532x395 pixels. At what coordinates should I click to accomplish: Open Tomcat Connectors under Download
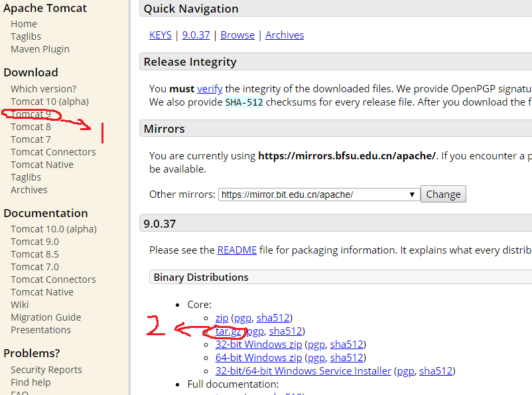coord(53,152)
